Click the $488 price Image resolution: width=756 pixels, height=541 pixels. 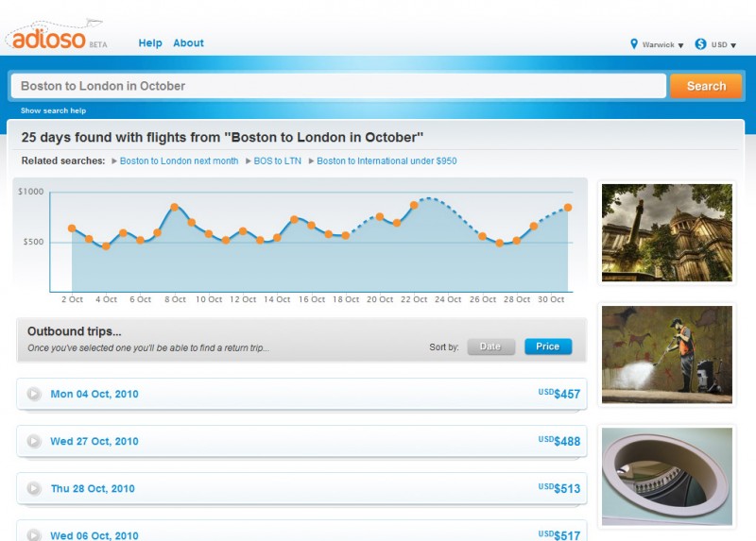(x=559, y=441)
